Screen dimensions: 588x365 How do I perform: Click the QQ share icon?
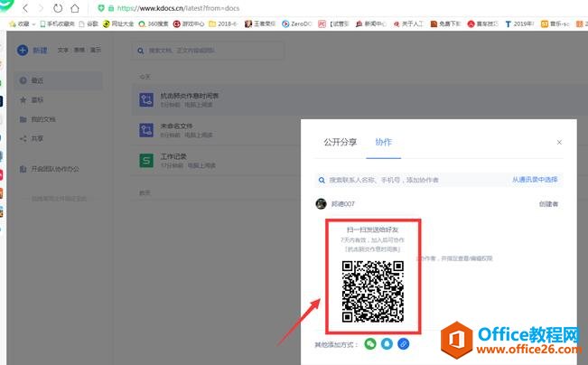tap(387, 344)
